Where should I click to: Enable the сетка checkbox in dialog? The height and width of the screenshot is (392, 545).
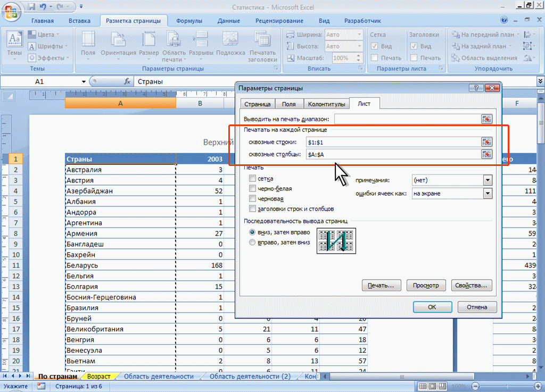(253, 179)
